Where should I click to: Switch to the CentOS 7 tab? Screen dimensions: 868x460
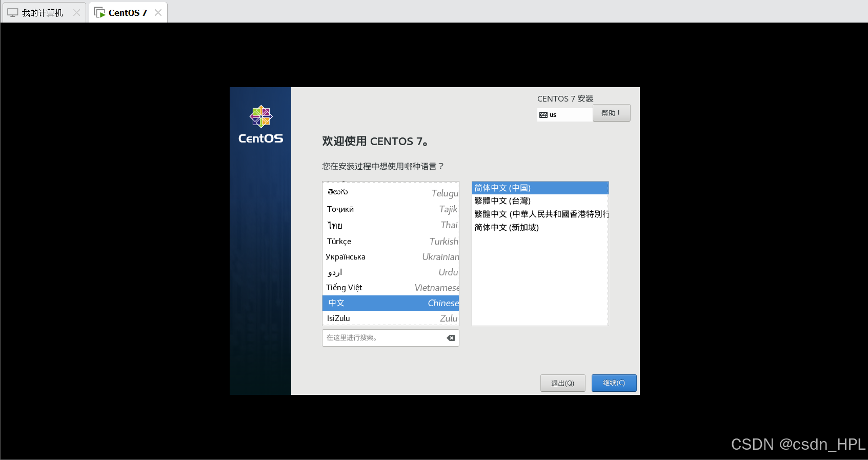point(128,12)
